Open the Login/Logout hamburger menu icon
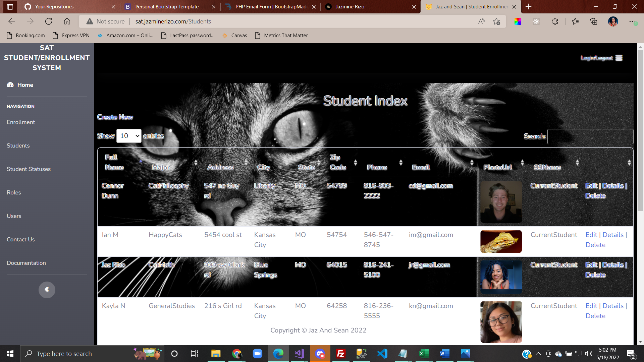The height and width of the screenshot is (362, 644). pos(619,58)
